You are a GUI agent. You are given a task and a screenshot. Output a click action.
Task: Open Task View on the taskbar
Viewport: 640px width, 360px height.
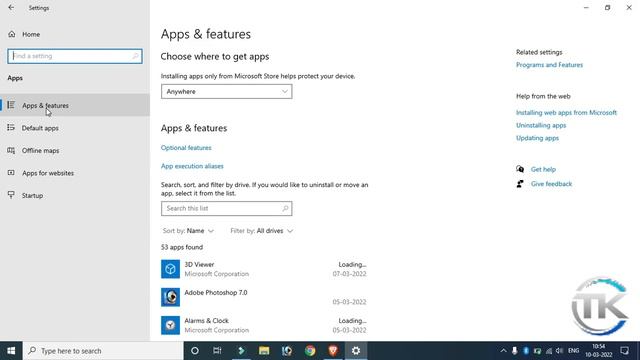217,351
